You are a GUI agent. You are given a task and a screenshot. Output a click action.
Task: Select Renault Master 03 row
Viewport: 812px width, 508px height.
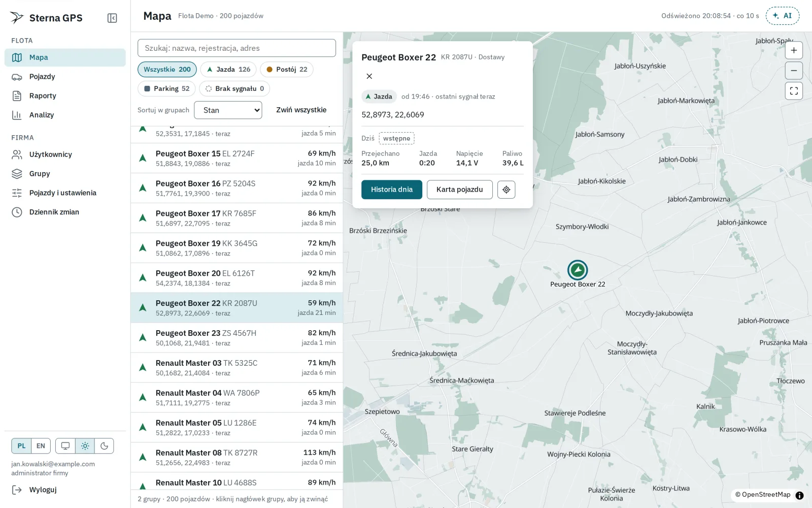coord(236,368)
